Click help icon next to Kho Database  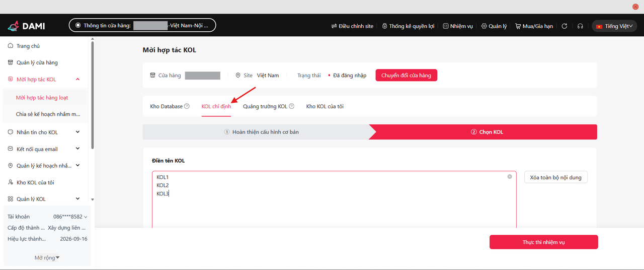[x=187, y=106]
